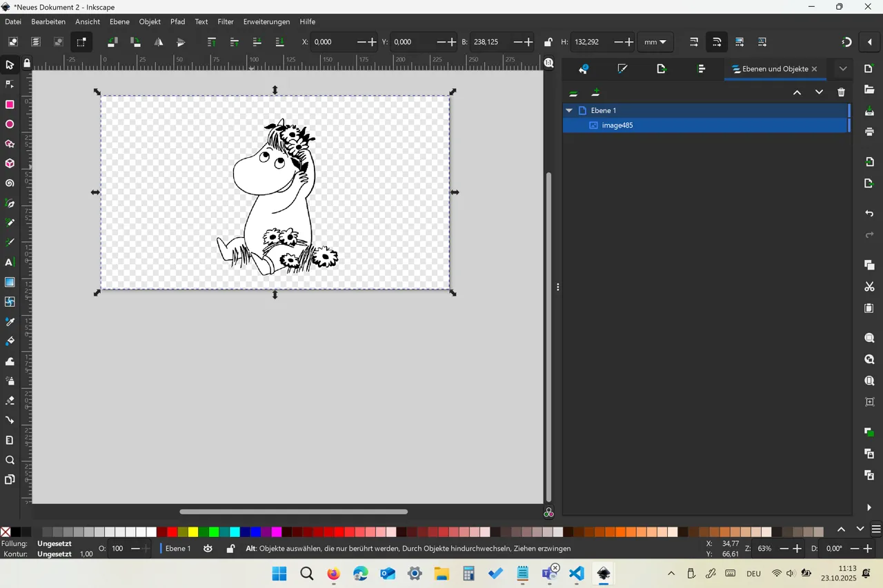
Task: Open the color palette menu
Action: (x=876, y=529)
